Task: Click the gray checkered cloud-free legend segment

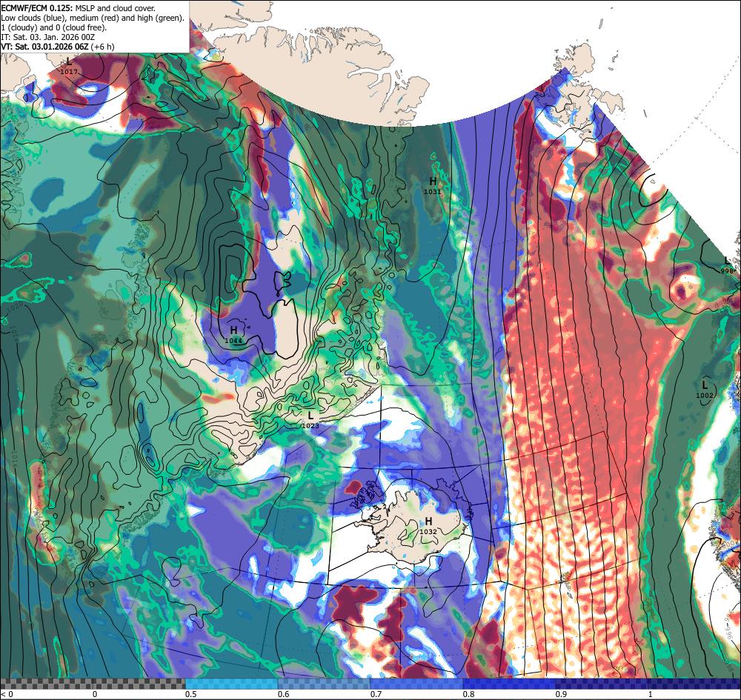Action: click(x=93, y=684)
